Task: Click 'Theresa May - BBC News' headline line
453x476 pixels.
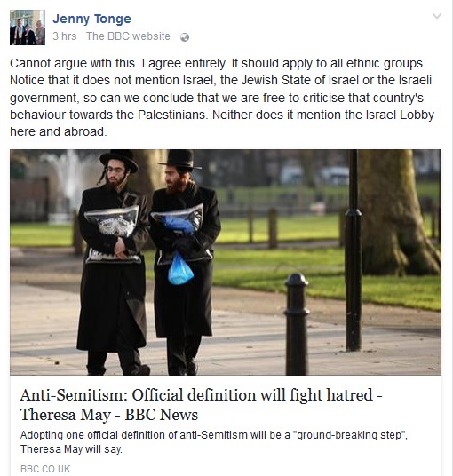Action: [x=109, y=415]
